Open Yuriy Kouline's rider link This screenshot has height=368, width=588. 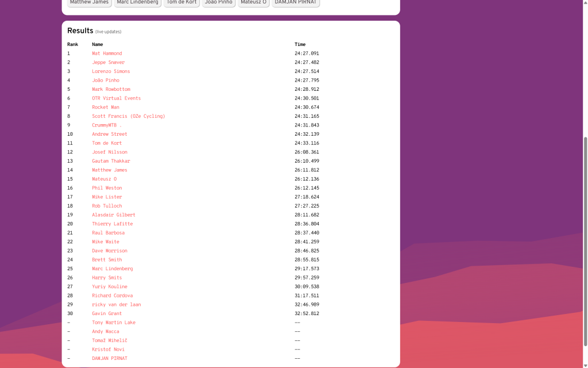110,286
